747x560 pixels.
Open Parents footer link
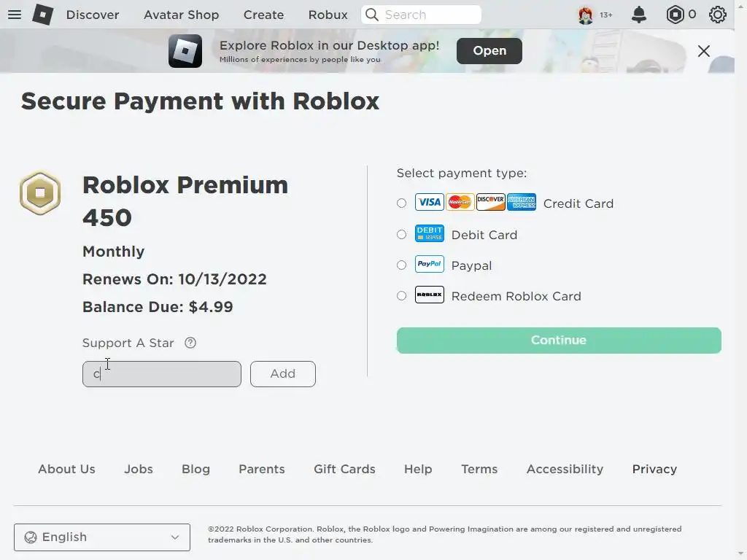(262, 469)
